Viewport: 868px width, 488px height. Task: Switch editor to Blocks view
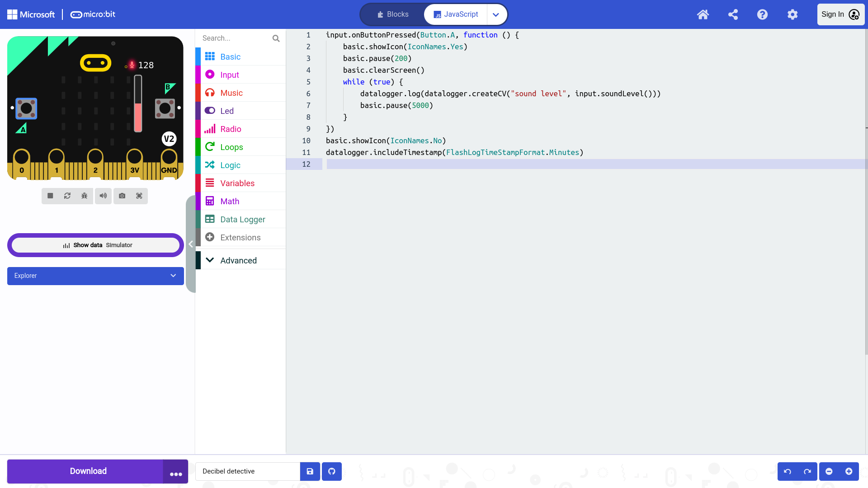[x=392, y=14]
